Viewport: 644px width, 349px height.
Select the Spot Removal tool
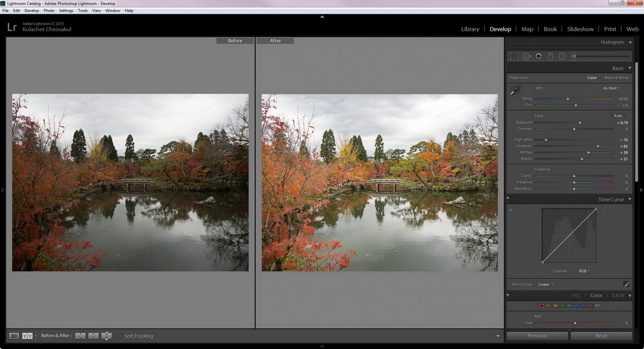tap(527, 56)
